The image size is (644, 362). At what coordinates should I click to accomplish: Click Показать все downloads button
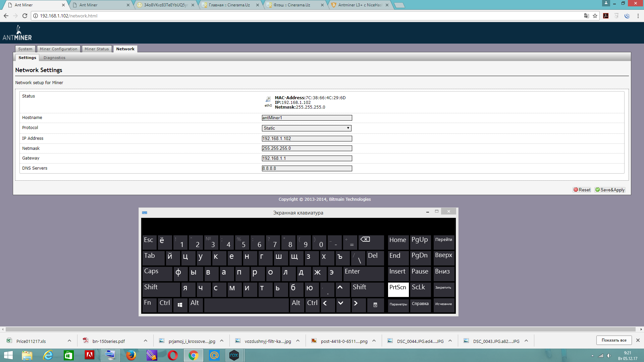click(614, 340)
